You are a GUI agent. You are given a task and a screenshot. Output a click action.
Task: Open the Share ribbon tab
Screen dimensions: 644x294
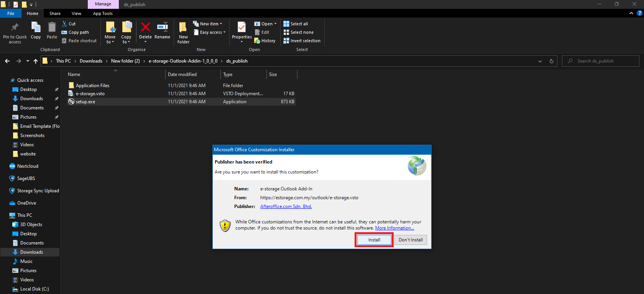(x=55, y=13)
